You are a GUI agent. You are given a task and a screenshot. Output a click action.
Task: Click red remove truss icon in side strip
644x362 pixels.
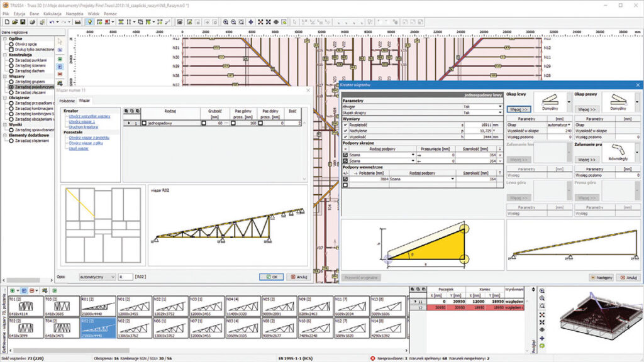point(60,74)
